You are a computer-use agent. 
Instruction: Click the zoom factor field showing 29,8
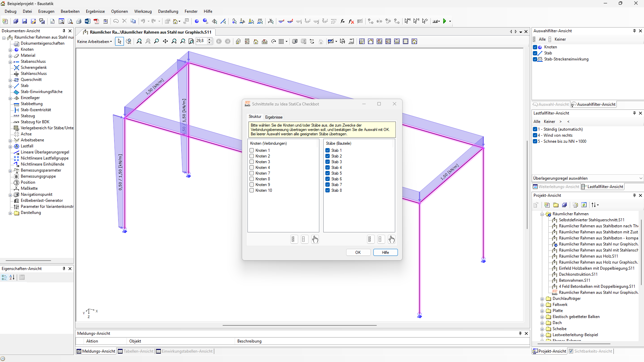pos(201,41)
